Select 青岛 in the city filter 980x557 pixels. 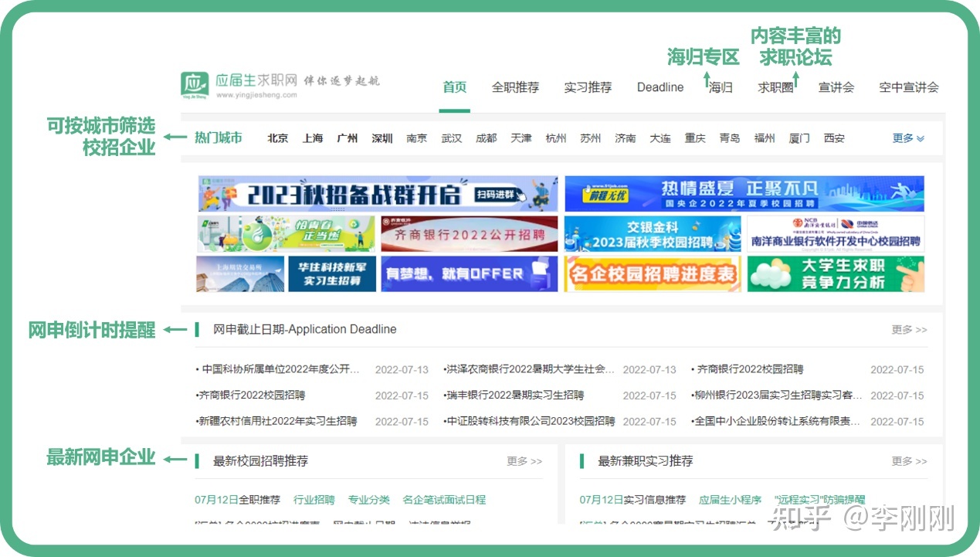(730, 138)
